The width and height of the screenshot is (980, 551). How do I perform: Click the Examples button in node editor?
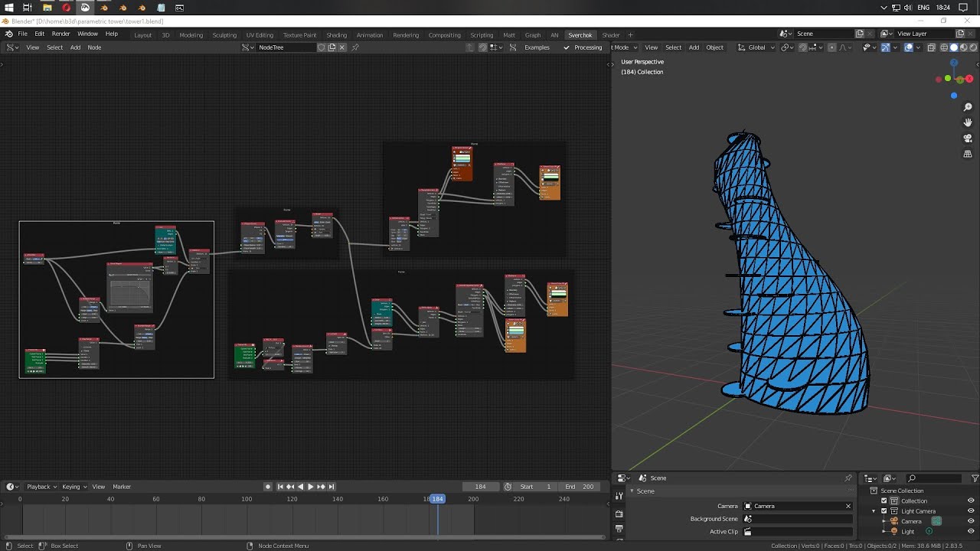pos(537,47)
